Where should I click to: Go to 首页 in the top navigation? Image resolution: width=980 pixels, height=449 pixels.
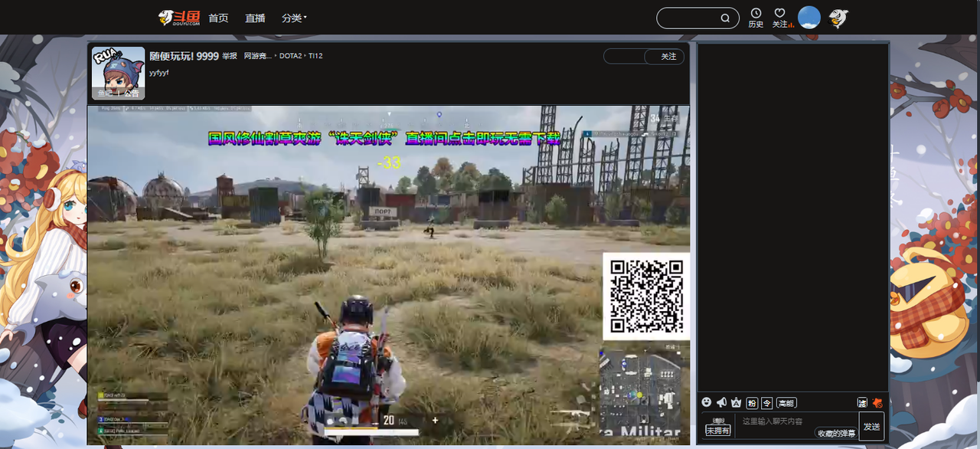(218, 18)
